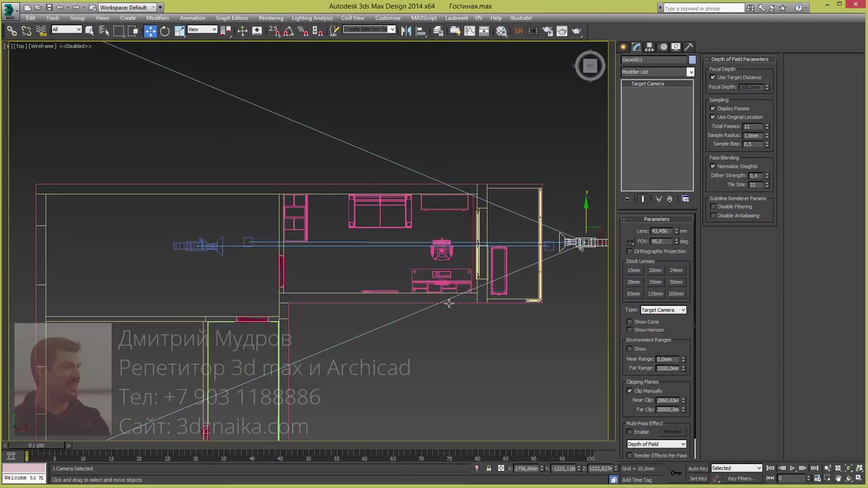Activate the Select and Rotate tool
The image size is (868, 488).
[165, 30]
